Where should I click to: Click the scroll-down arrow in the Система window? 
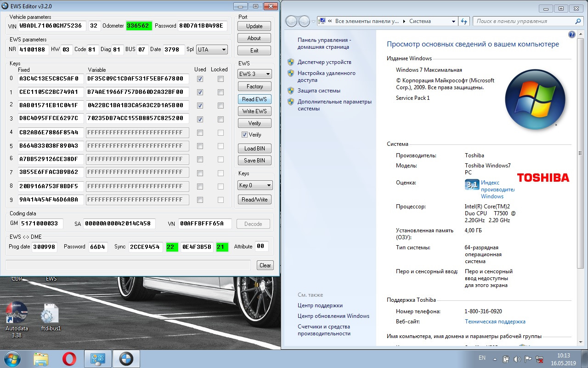[x=582, y=342]
